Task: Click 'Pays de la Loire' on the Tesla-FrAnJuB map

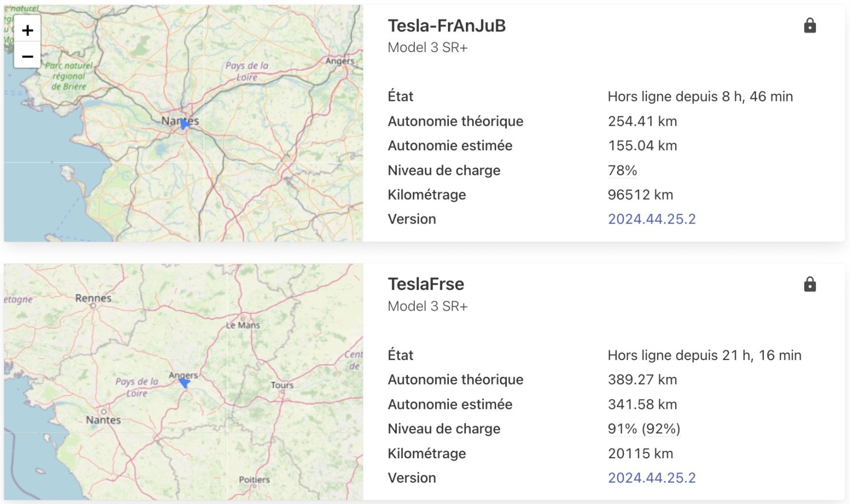Action: [247, 71]
